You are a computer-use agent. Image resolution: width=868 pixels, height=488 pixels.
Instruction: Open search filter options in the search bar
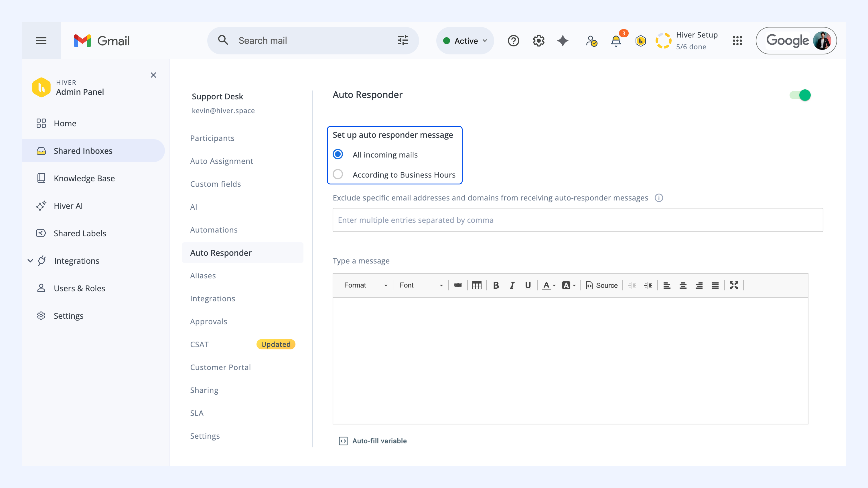403,40
